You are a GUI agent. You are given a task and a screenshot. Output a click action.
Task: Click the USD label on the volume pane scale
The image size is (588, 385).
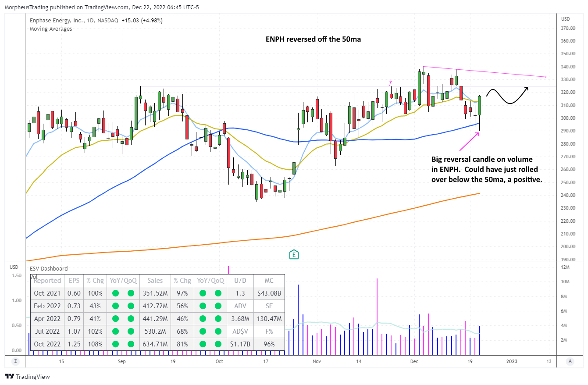point(14,267)
